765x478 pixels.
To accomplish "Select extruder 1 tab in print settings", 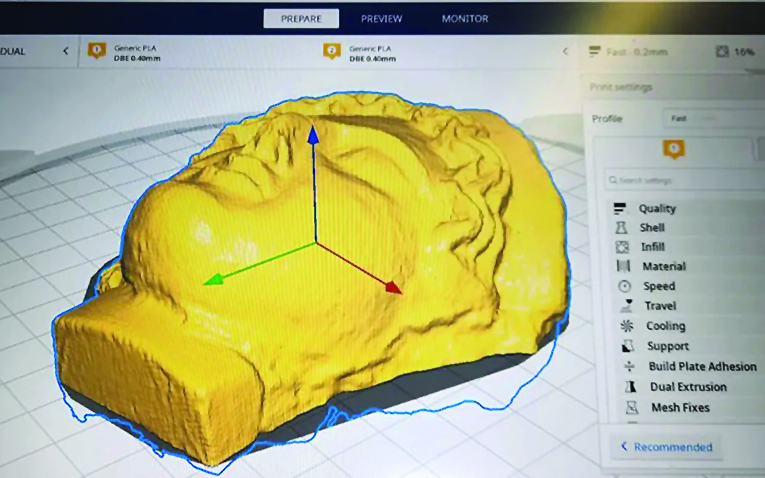I will (673, 149).
